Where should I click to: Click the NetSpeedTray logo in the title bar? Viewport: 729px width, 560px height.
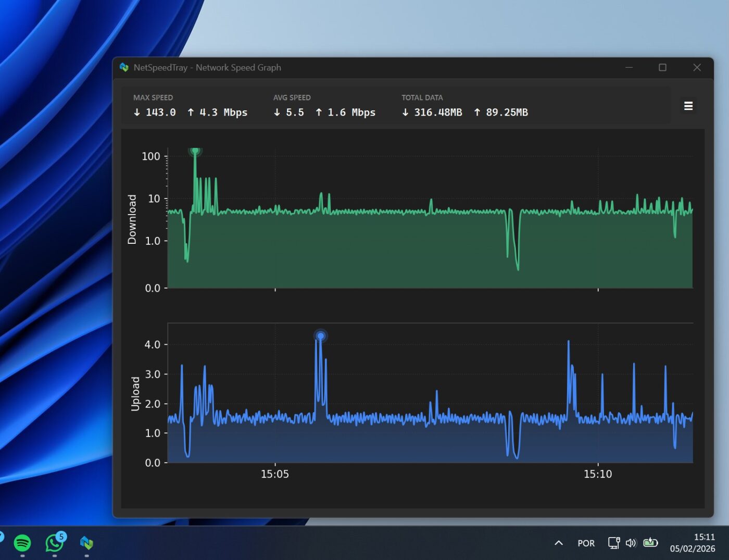tap(124, 67)
